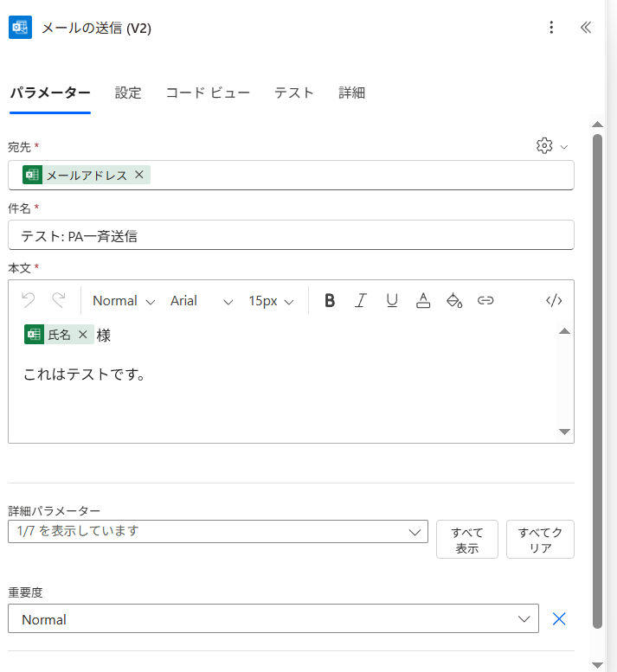Switch to the コード ビュー tab
This screenshot has width=617, height=672.
click(208, 93)
